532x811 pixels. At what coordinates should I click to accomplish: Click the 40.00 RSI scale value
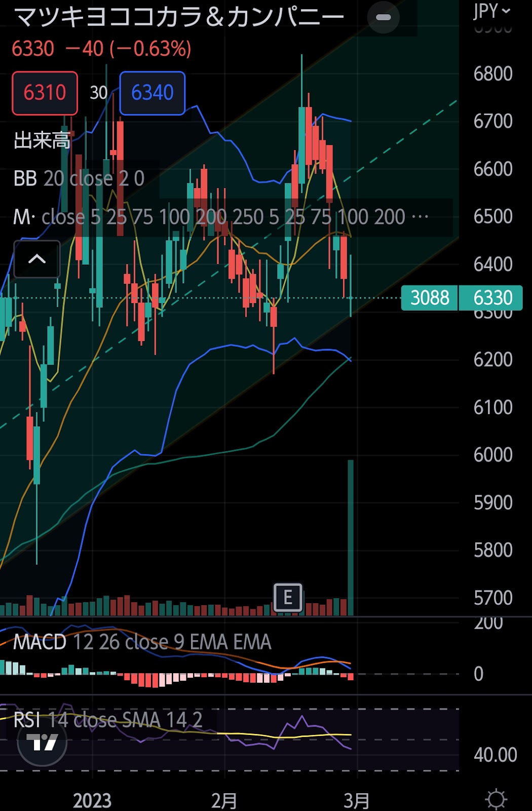tap(495, 755)
